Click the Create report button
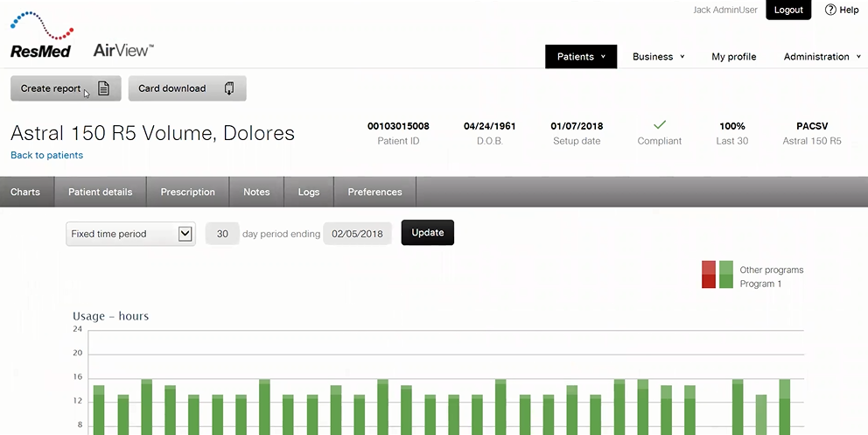Screen dimensions: 868x435 pos(66,88)
